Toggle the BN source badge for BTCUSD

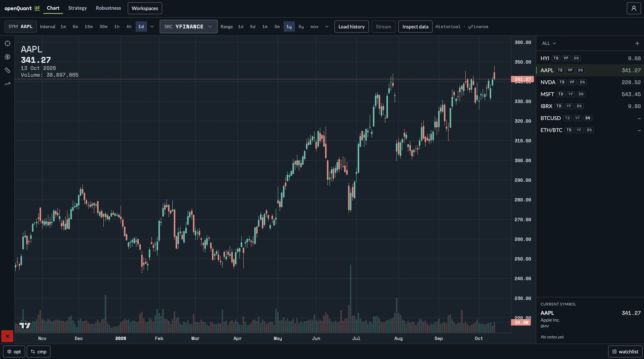coord(588,118)
